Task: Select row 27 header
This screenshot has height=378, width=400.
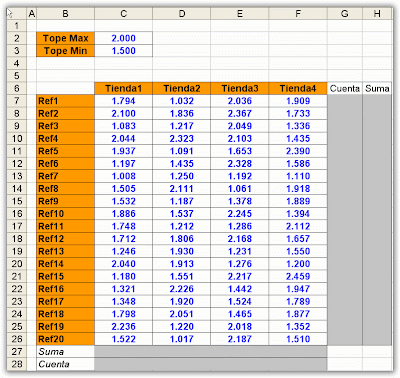Action: 17,351
